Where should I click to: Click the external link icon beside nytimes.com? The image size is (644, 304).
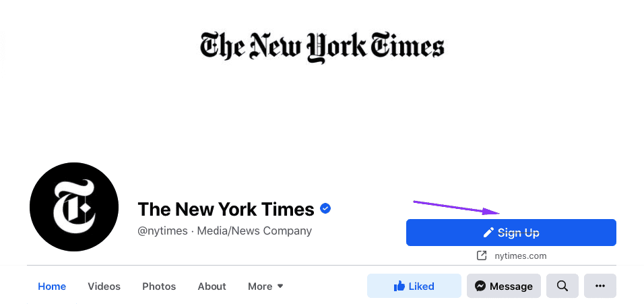point(482,256)
